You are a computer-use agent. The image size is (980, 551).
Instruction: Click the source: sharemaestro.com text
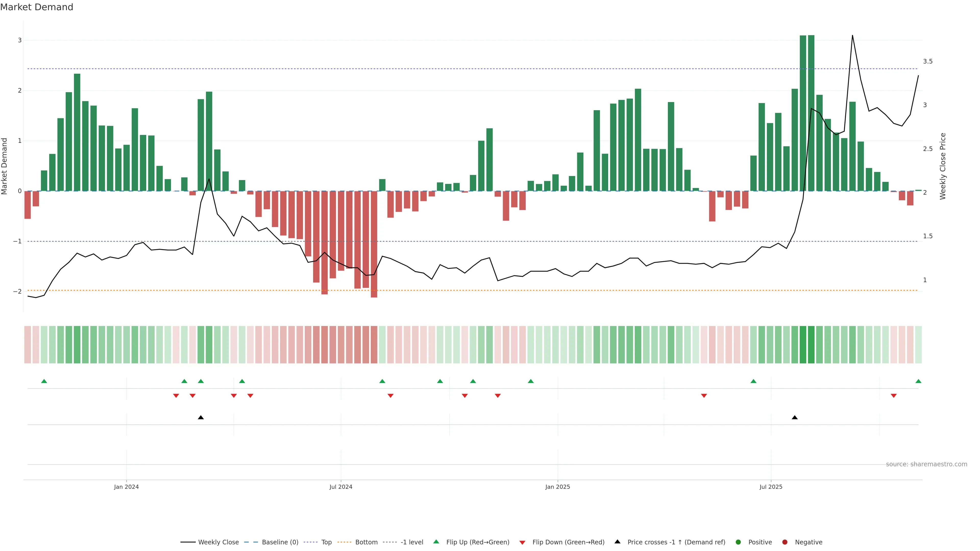926,464
